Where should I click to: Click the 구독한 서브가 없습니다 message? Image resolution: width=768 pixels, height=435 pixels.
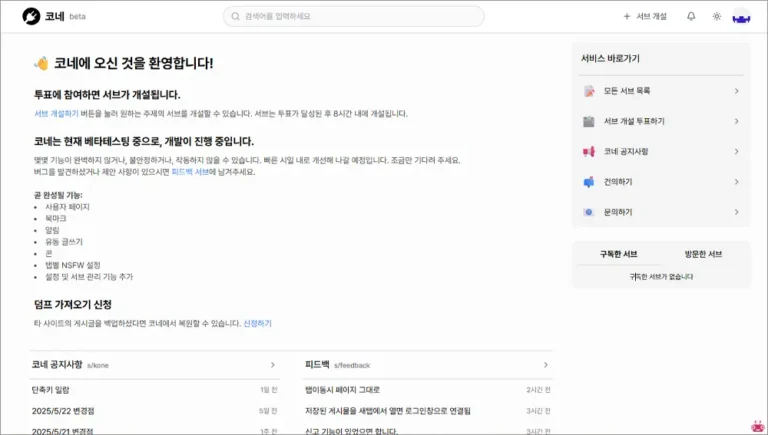click(x=661, y=277)
